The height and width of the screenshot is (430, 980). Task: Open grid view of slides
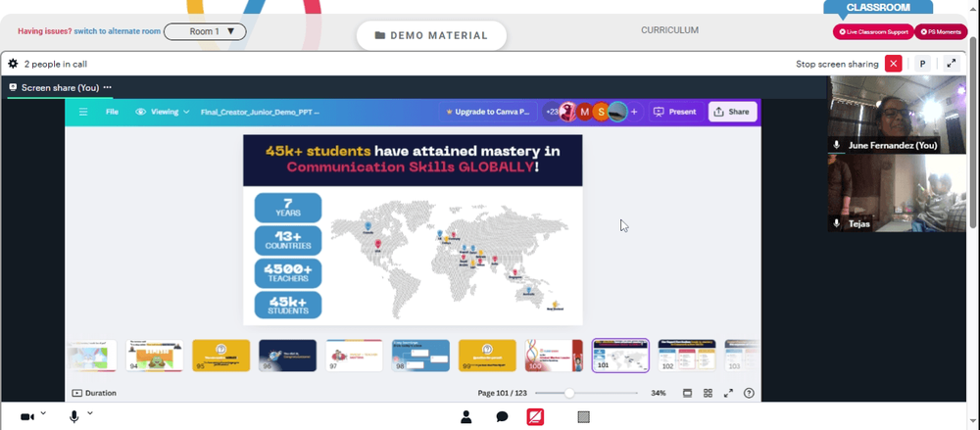708,393
